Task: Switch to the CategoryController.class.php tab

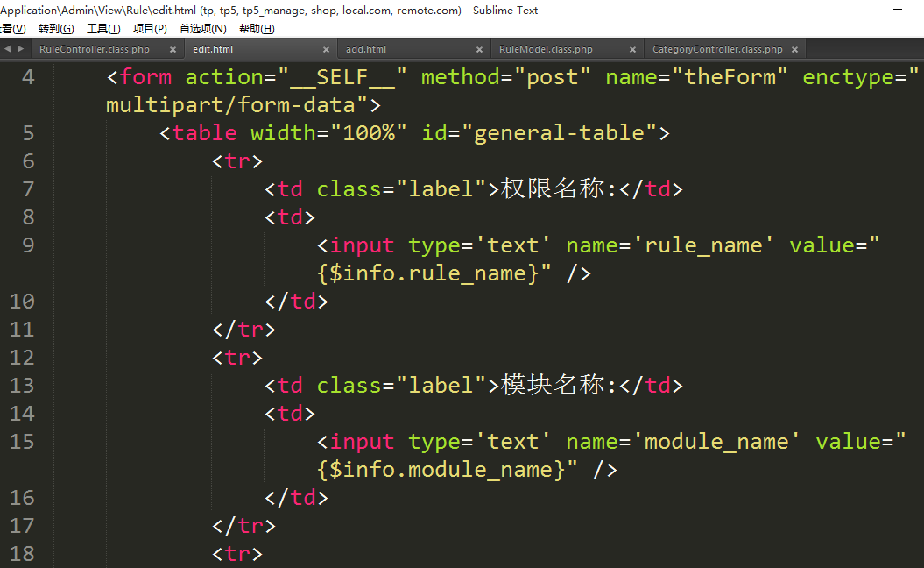Action: [x=717, y=50]
